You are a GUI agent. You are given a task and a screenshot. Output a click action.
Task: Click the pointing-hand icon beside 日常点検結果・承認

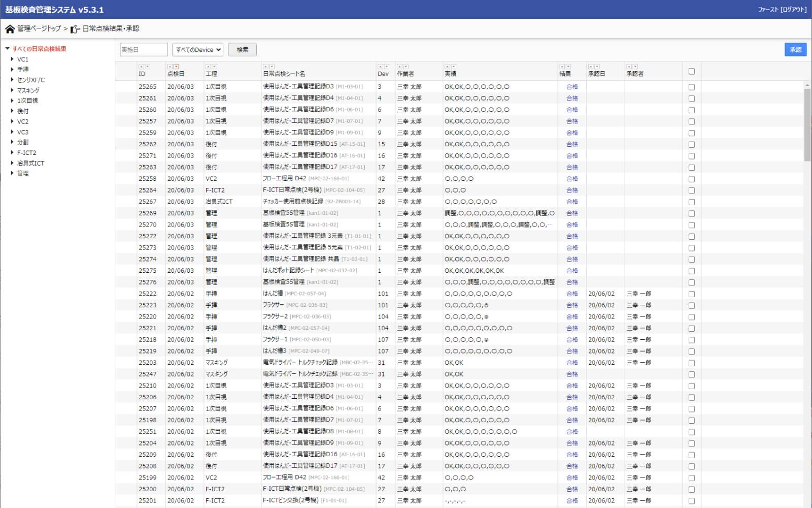point(75,29)
